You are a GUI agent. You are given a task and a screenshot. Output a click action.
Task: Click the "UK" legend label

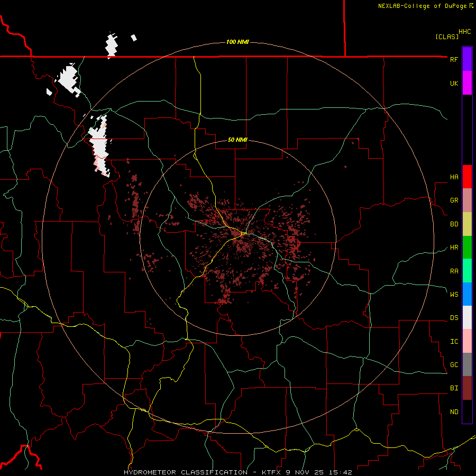coord(454,83)
